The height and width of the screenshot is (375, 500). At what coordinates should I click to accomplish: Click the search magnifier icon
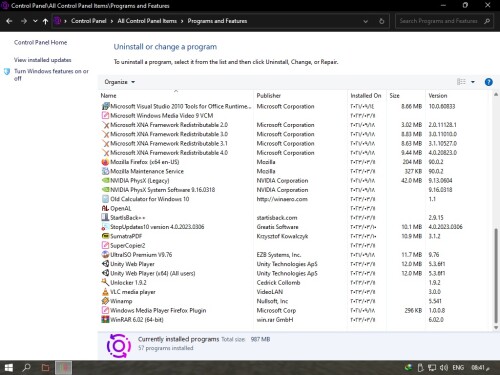(x=487, y=21)
